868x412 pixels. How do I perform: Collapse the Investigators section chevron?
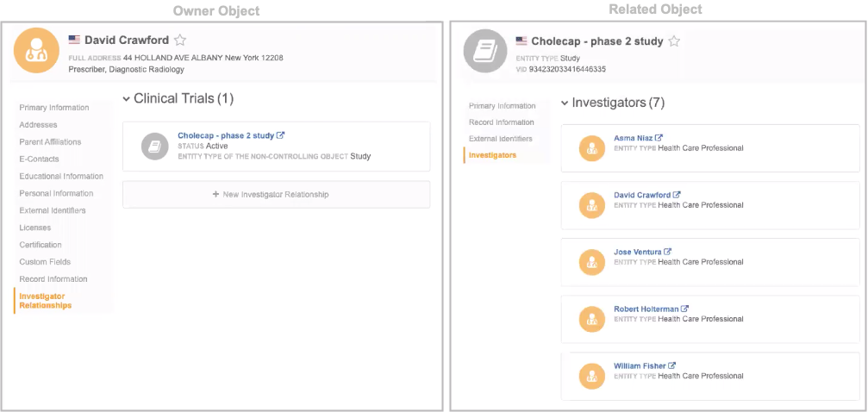pyautogui.click(x=565, y=103)
